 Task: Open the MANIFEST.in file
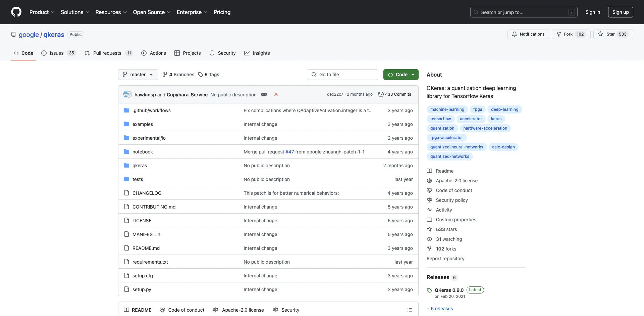146,234
